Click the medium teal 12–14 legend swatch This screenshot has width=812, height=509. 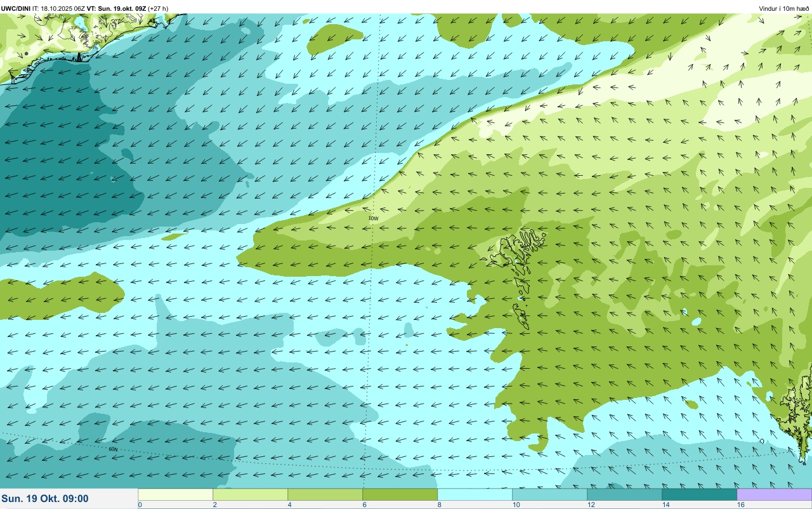[625, 494]
